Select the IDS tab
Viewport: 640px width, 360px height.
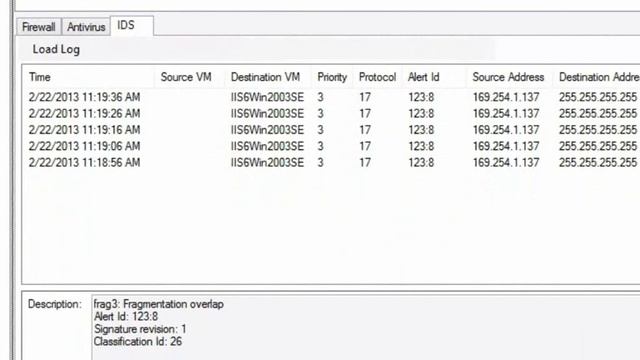click(131, 26)
